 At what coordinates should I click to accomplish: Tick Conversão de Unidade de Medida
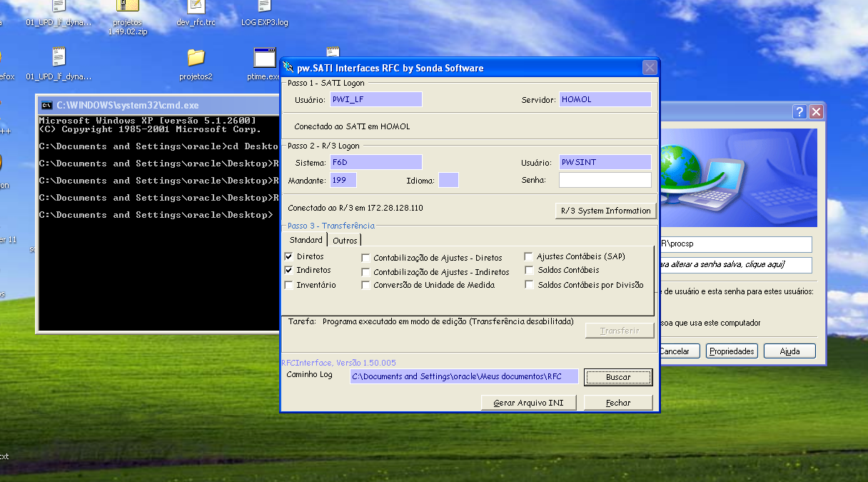click(365, 286)
